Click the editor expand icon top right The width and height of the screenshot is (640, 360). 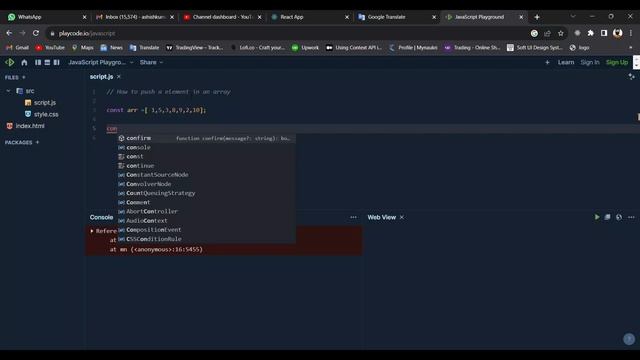631,77
